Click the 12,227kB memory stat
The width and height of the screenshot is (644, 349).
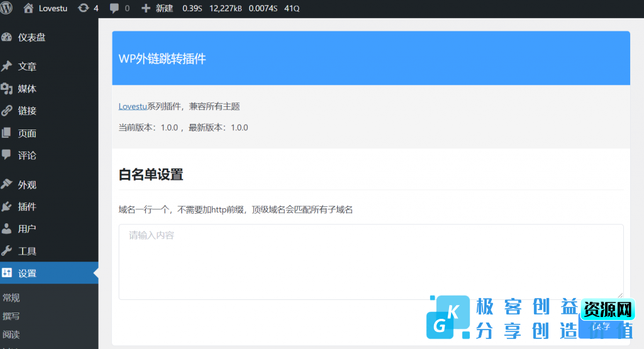click(226, 8)
